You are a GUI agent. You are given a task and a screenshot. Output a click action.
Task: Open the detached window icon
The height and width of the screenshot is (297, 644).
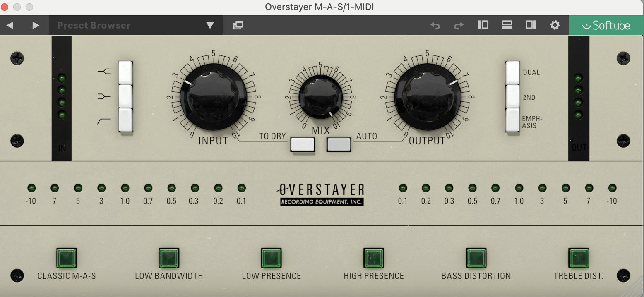pos(238,25)
